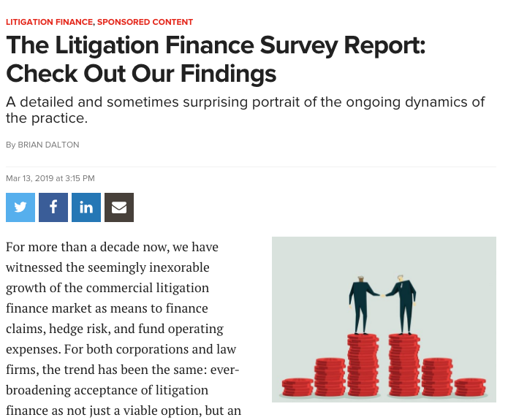Screen dimensions: 527x420
Task: Open author Brian Dalton's page
Action: click(48, 145)
